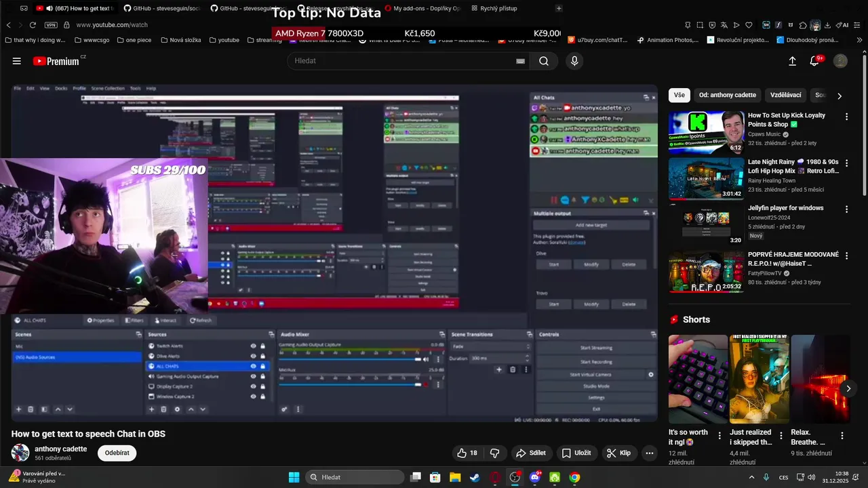Viewport: 868px width, 488px height.
Task: Open the Varování před v... weather widget
Action: [37, 477]
